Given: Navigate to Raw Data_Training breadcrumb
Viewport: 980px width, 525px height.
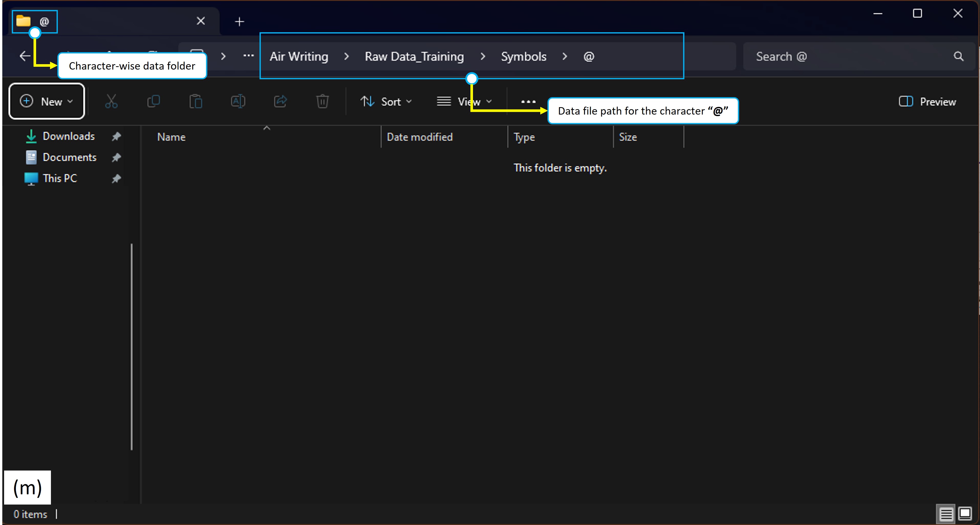Looking at the screenshot, I should click(x=414, y=57).
